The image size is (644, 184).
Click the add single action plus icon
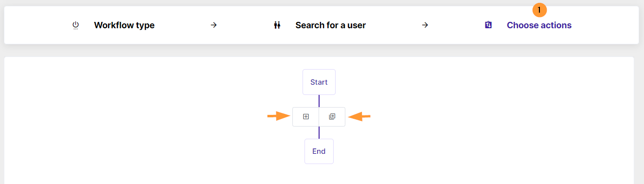(306, 117)
